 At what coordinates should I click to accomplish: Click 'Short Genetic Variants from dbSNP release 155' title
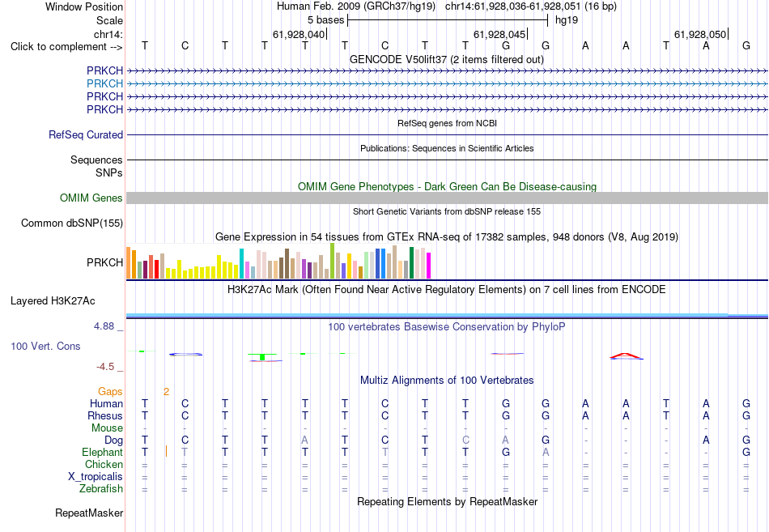coord(447,211)
